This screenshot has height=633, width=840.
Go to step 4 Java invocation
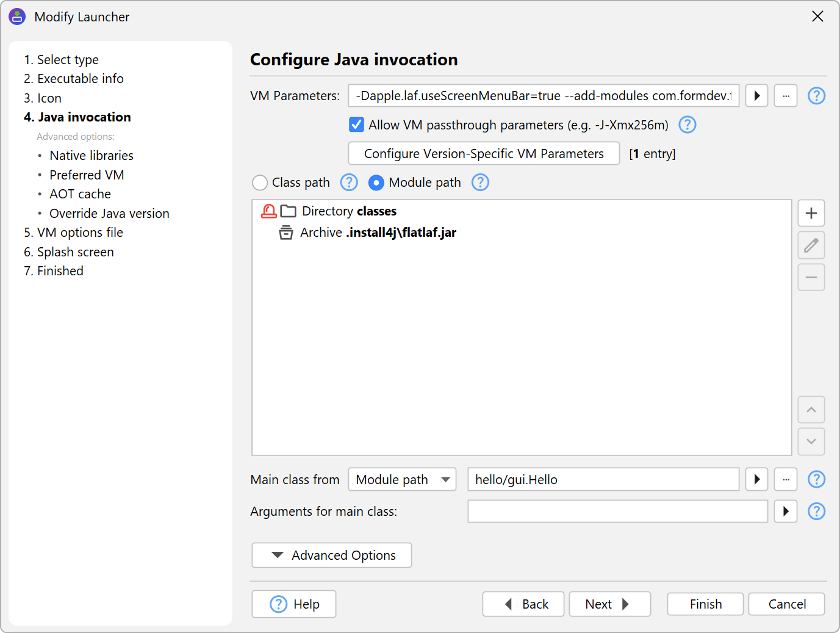click(x=77, y=117)
